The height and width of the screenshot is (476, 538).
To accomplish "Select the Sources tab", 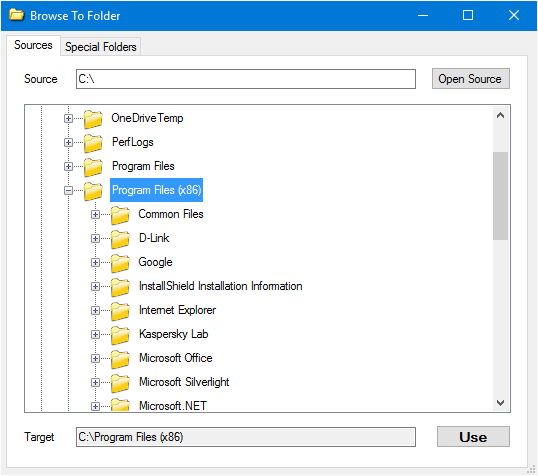I will (33, 45).
